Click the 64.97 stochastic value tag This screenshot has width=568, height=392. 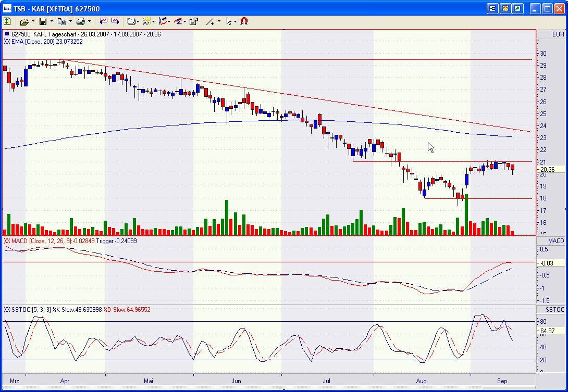point(551,331)
